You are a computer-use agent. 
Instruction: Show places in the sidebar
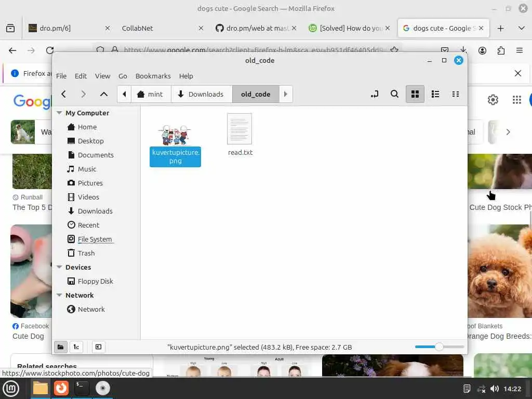pos(61,347)
